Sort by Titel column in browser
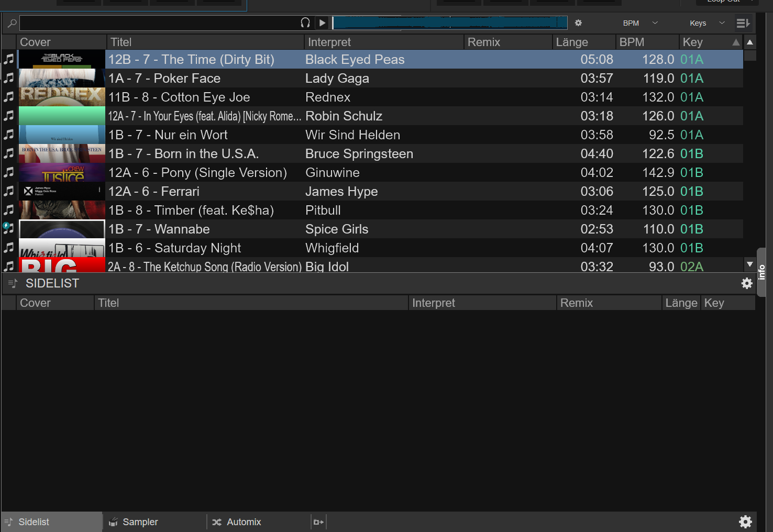This screenshot has width=773, height=532. pos(205,42)
